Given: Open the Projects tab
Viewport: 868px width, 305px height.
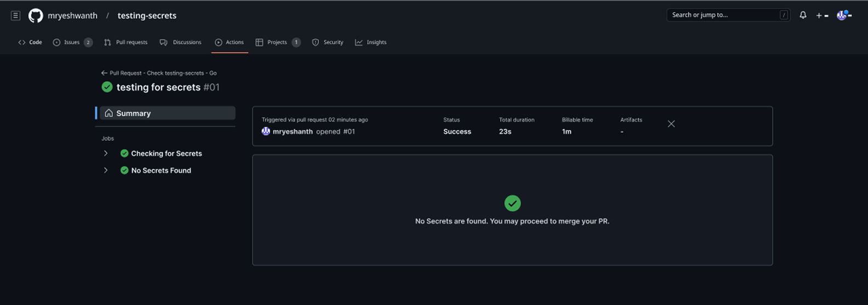Looking at the screenshot, I should [278, 42].
